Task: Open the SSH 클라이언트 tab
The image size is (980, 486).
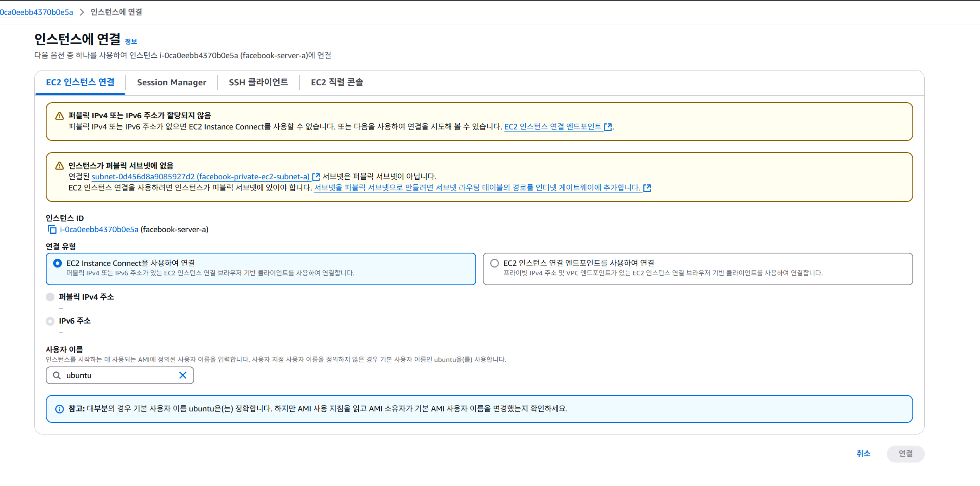Action: 259,82
